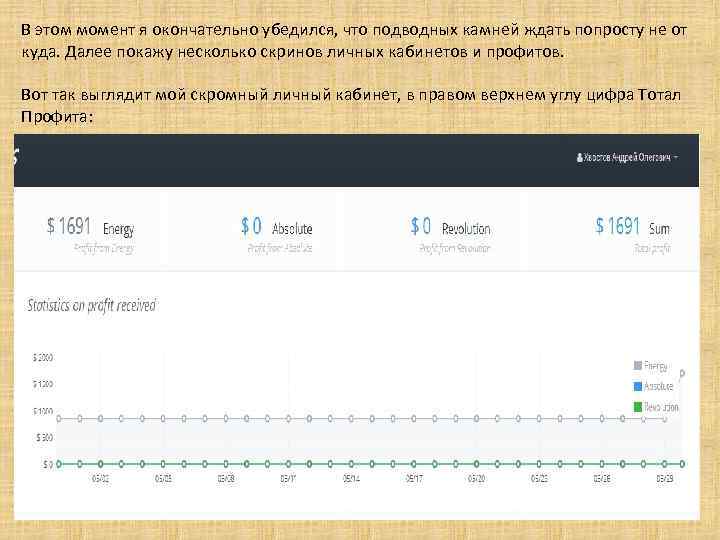Image resolution: width=720 pixels, height=540 pixels.
Task: Toggle the Absolute series legend label
Action: (x=658, y=387)
